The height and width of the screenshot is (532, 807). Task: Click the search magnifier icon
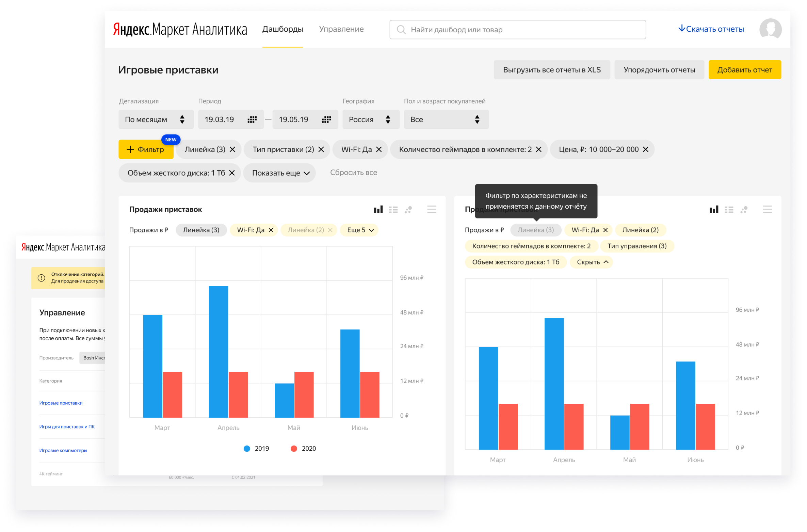401,30
